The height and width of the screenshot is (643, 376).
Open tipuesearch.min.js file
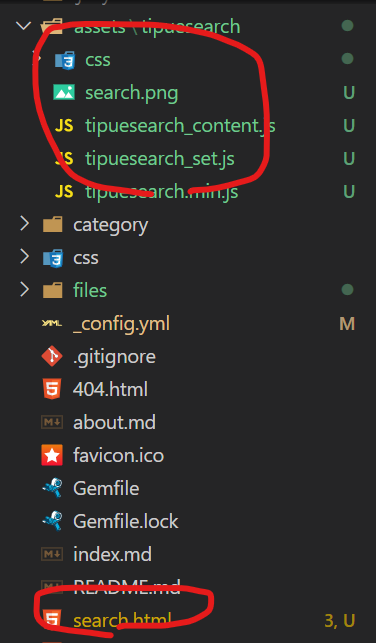pos(162,192)
